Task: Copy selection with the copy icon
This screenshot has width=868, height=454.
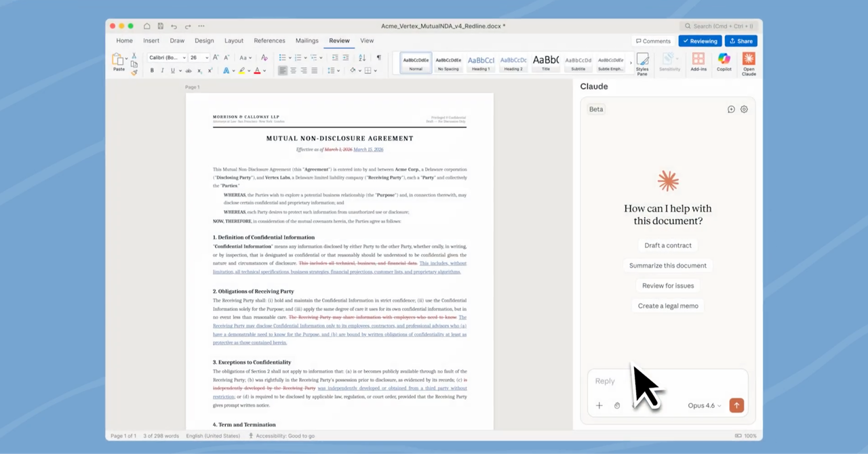Action: [134, 64]
